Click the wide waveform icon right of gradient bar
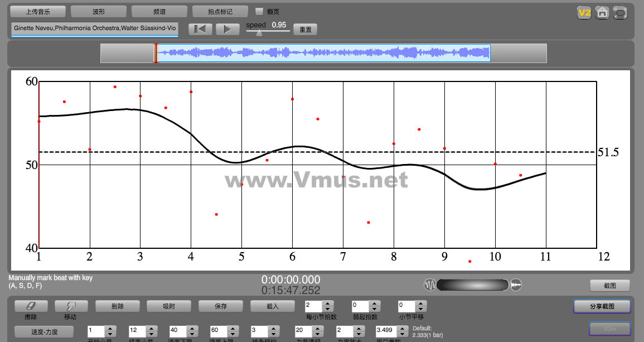This screenshot has height=342, width=644. pyautogui.click(x=516, y=285)
